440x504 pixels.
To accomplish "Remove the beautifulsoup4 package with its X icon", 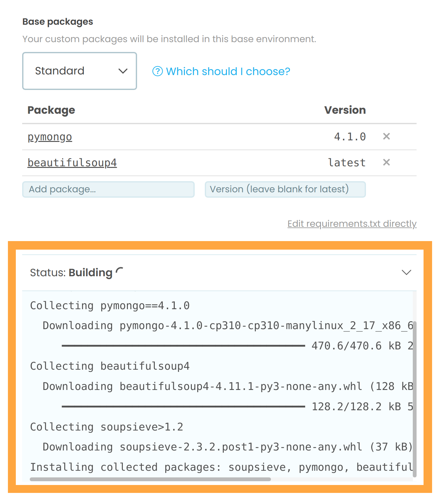I will click(386, 163).
